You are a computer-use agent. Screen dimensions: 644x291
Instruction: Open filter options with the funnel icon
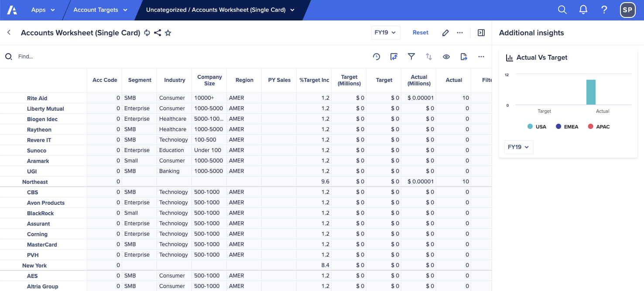click(x=411, y=57)
